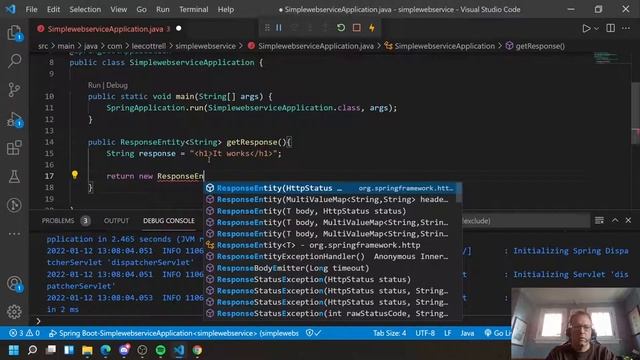The height and width of the screenshot is (360, 640).
Task: Change the UTF-8 encoding
Action: click(425, 333)
